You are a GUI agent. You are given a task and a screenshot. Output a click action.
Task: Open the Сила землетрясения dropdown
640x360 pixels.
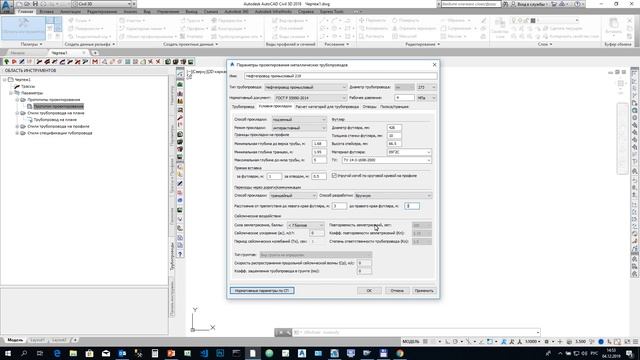[x=305, y=225]
